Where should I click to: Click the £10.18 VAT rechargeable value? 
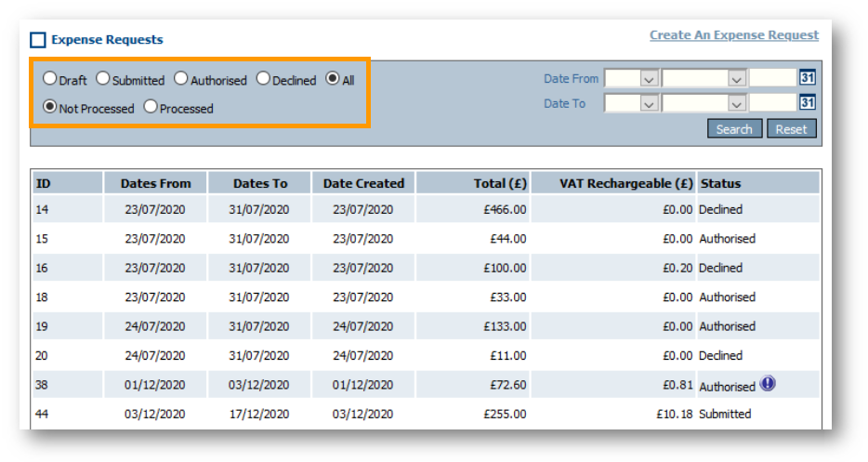[675, 415]
